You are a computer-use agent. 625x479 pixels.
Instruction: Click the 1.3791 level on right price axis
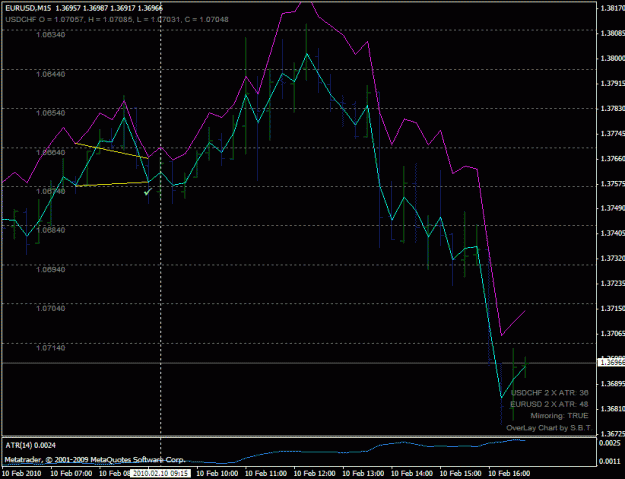click(613, 84)
